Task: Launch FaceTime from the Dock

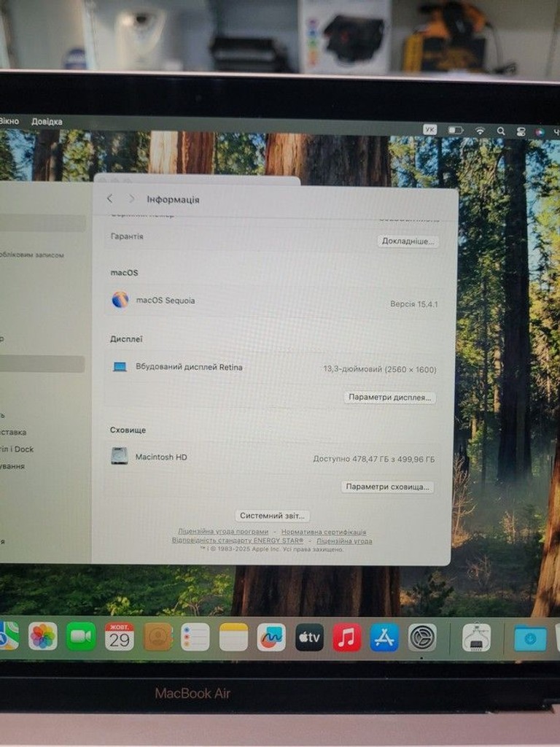Action: (x=81, y=636)
